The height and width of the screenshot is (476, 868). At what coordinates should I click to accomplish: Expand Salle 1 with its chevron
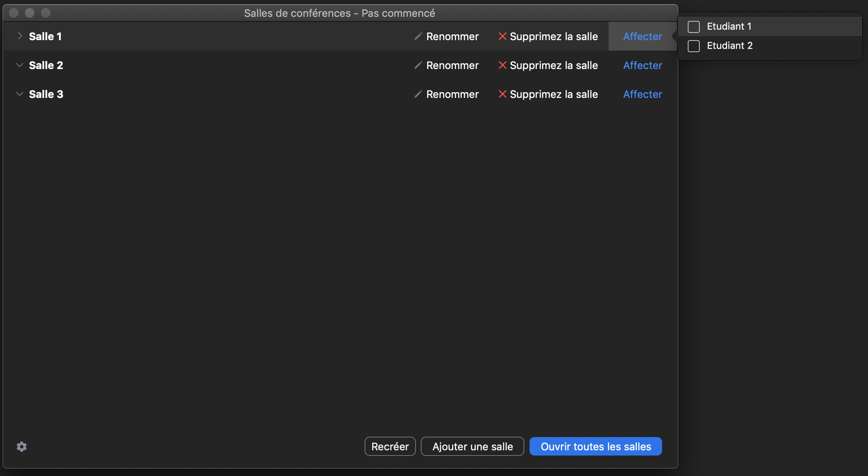click(x=20, y=36)
